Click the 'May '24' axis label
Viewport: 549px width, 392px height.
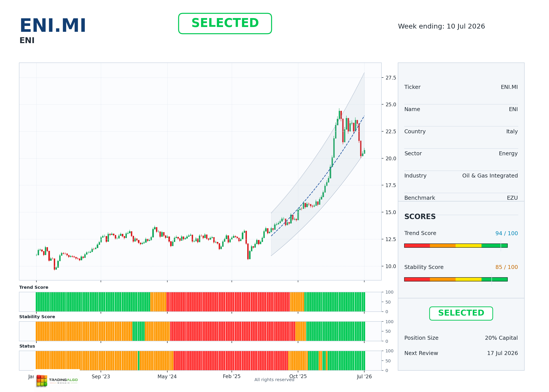point(167,377)
